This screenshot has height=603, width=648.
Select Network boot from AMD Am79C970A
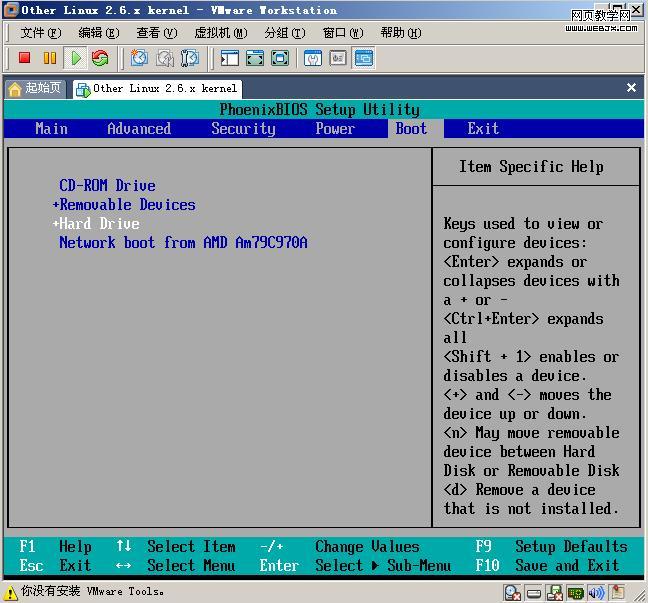click(x=183, y=242)
